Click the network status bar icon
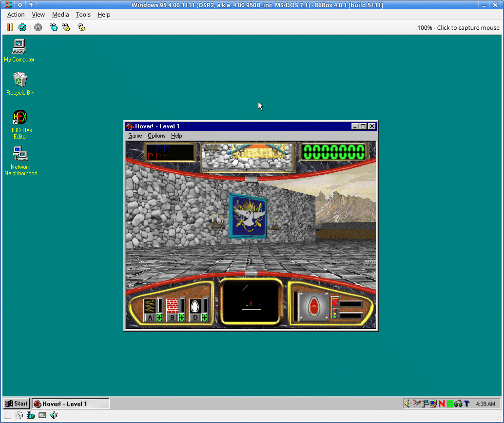Screen dimensions: 504x423 pyautogui.click(x=31, y=415)
